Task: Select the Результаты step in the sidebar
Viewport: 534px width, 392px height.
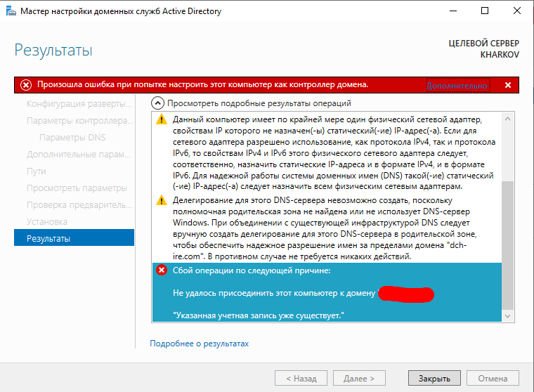Action: tap(74, 238)
